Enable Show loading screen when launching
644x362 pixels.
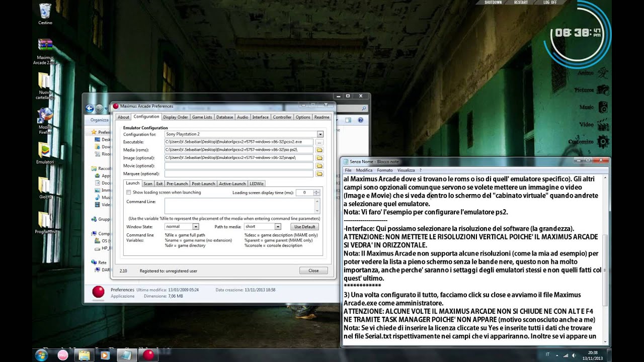click(x=128, y=193)
